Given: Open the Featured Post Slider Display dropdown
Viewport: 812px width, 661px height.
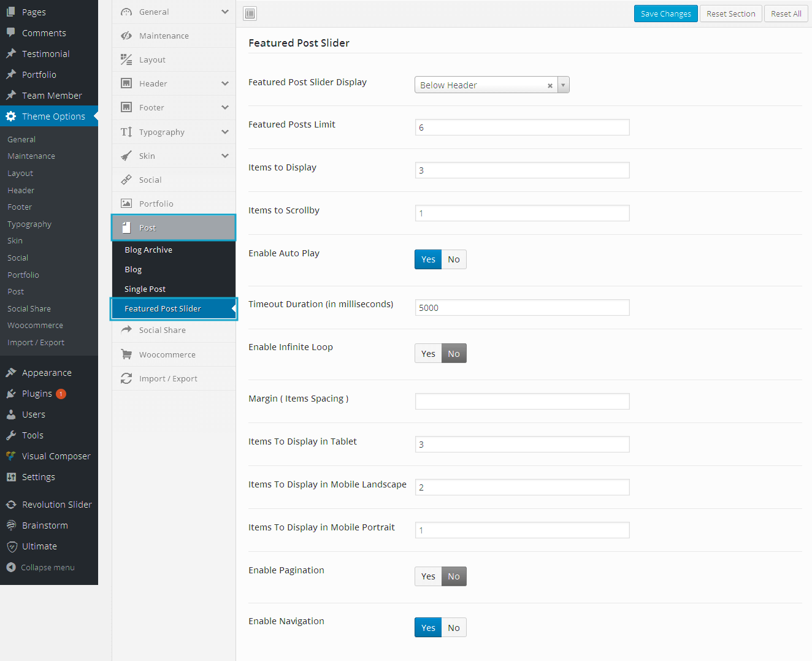Looking at the screenshot, I should click(563, 85).
